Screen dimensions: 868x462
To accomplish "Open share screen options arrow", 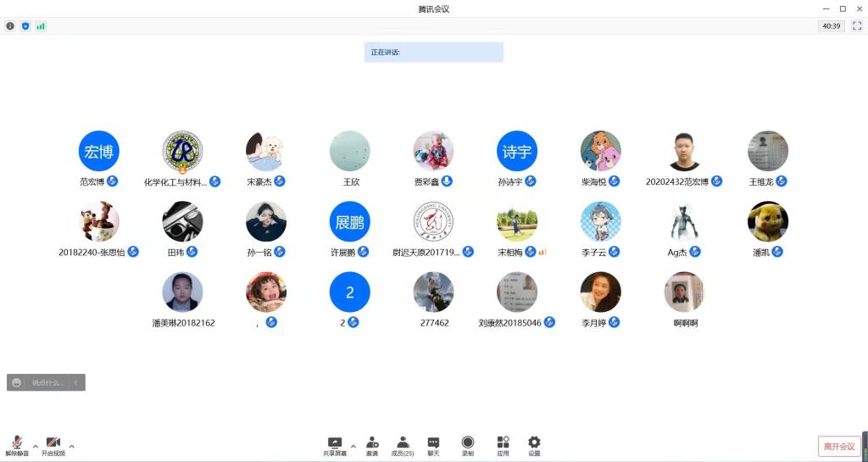I will [x=353, y=446].
